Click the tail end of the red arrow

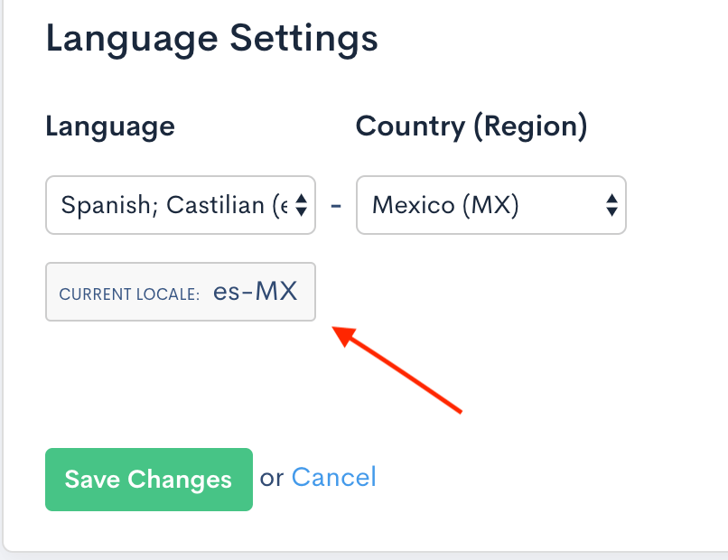tap(460, 412)
